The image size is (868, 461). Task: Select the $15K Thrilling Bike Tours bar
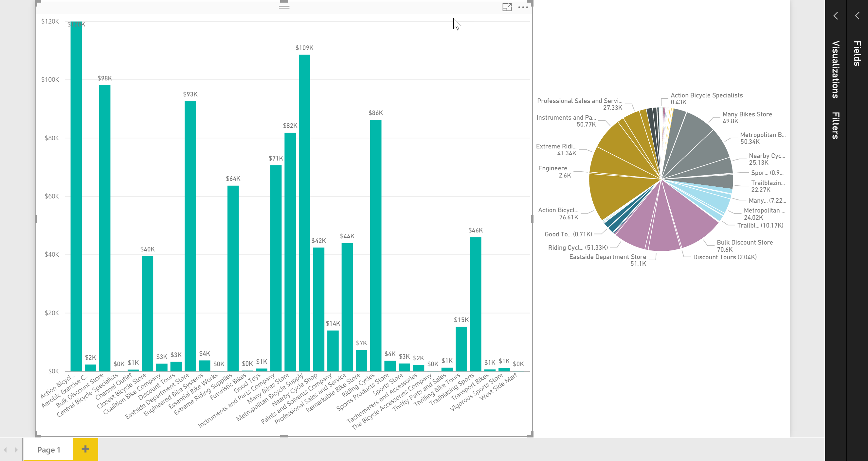tap(461, 349)
